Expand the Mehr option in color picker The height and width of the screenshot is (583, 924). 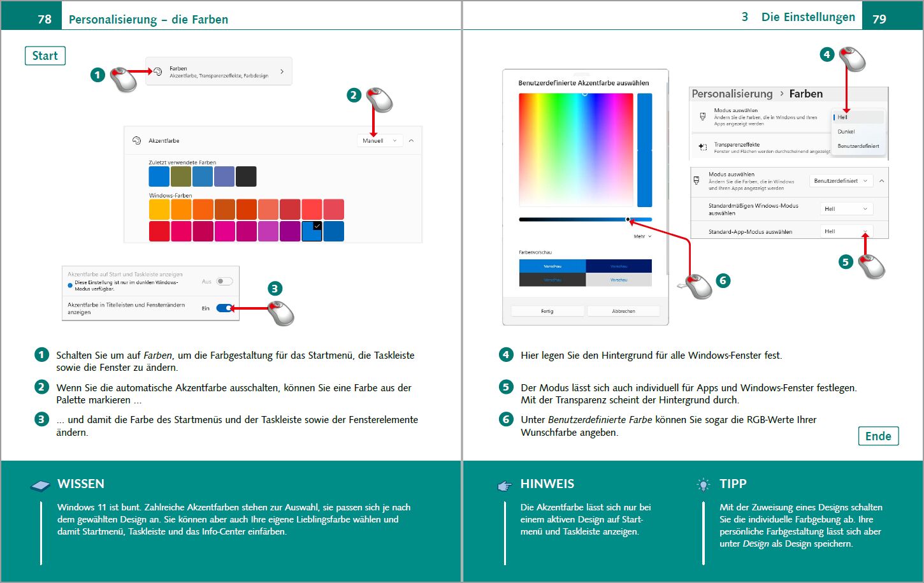click(x=642, y=236)
